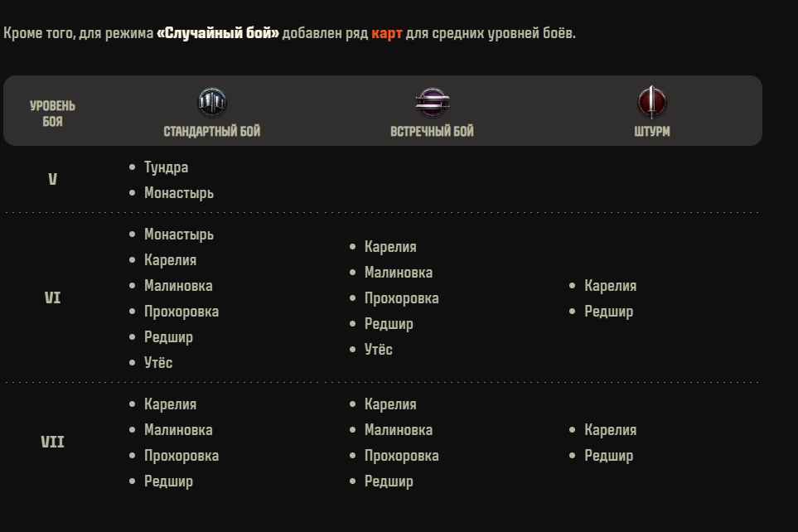Click the Штурм column header text
Screen dimensions: 798x532
pyautogui.click(x=652, y=132)
